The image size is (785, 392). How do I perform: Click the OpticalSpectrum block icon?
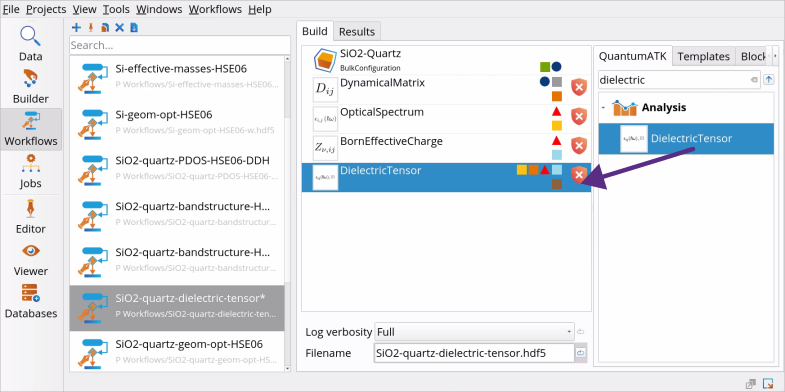(x=325, y=119)
